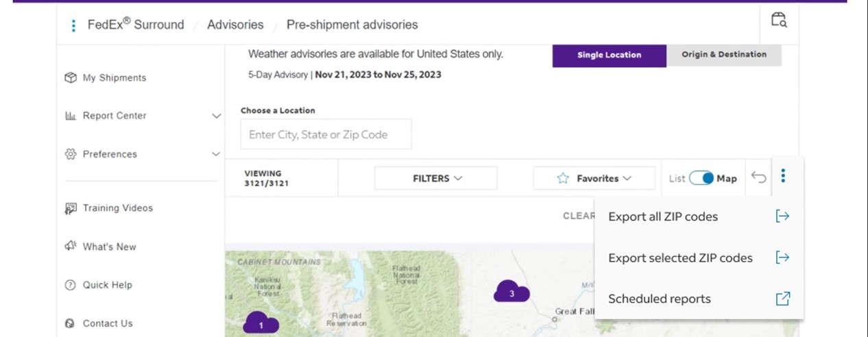Open What's New announcements
This screenshot has height=337, width=868.
point(109,247)
